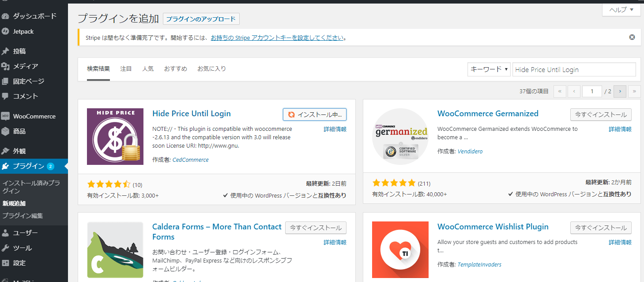Expand the ヘルプ help dropdown
Screen dimensions: 644x282
[621, 10]
